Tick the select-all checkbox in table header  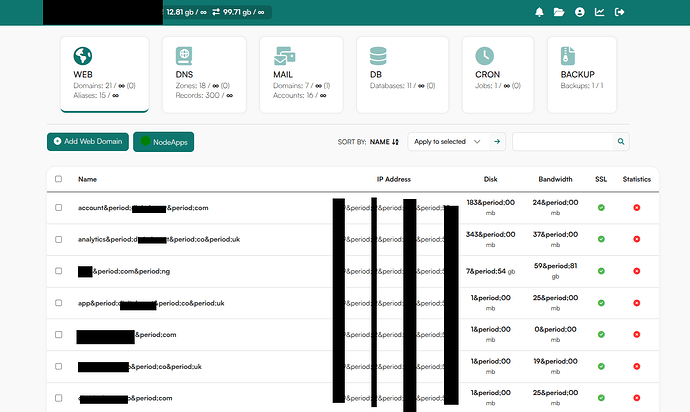pos(59,179)
